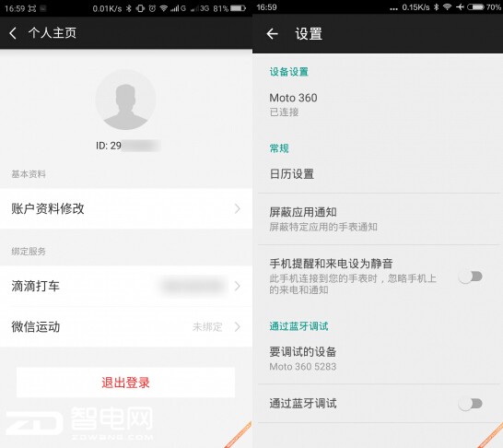The image size is (503, 448).
Task: Open 日历设置 settings entry
Action: [x=379, y=174]
